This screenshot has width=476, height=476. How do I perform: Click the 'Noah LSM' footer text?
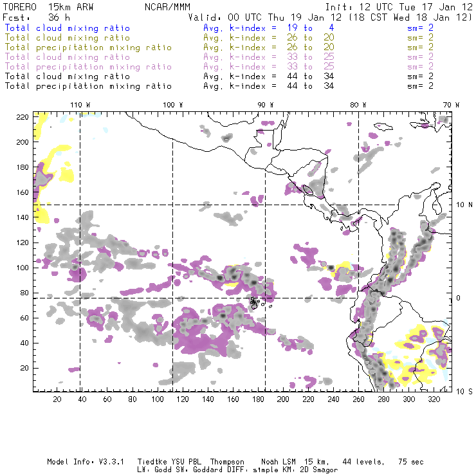point(278,462)
